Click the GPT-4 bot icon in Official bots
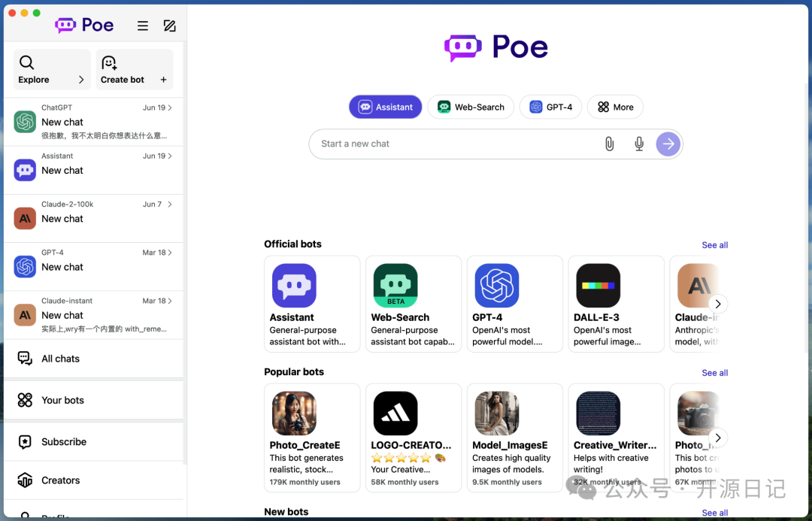The width and height of the screenshot is (812, 521). 497,286
